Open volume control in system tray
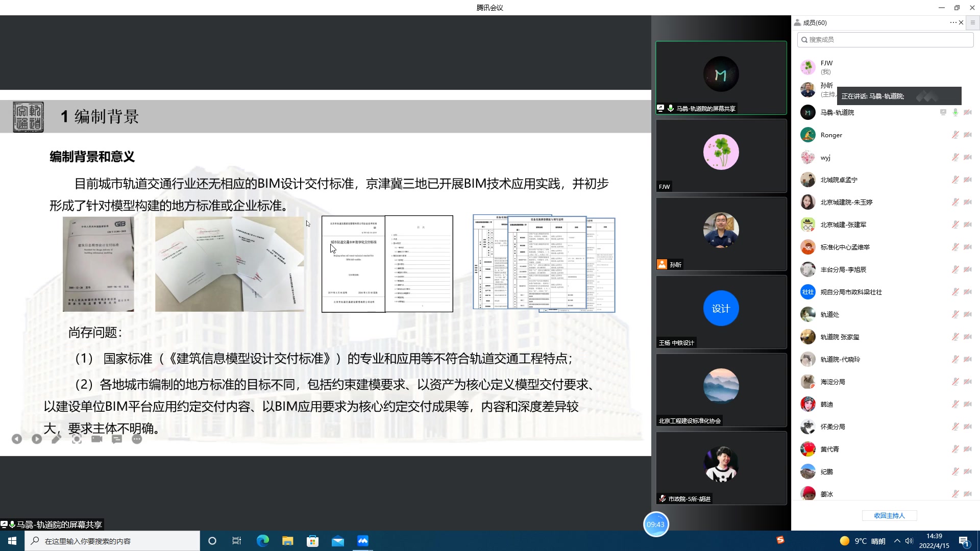The height and width of the screenshot is (551, 980). pos(909,541)
